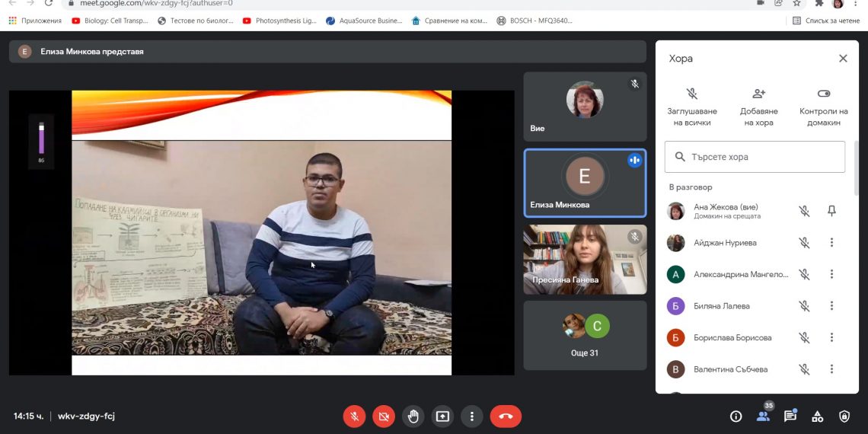868x434 pixels.
Task: Open the activities shapes icon
Action: click(817, 416)
